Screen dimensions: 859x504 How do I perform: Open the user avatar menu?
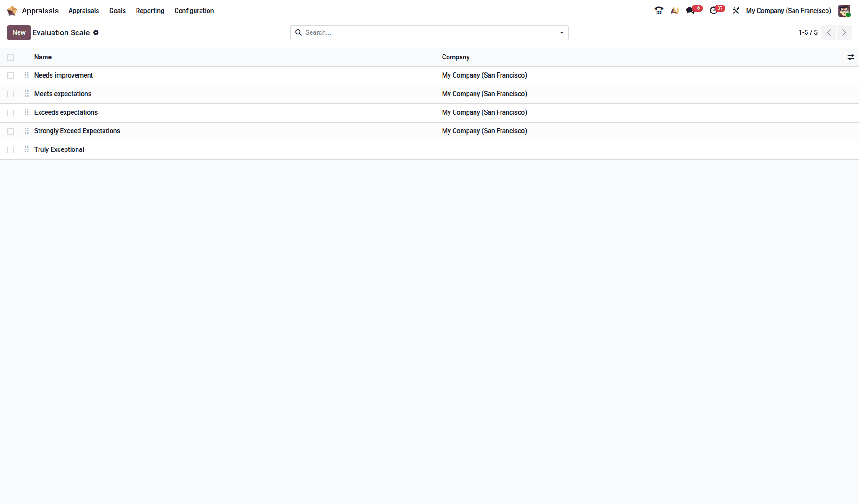(844, 11)
